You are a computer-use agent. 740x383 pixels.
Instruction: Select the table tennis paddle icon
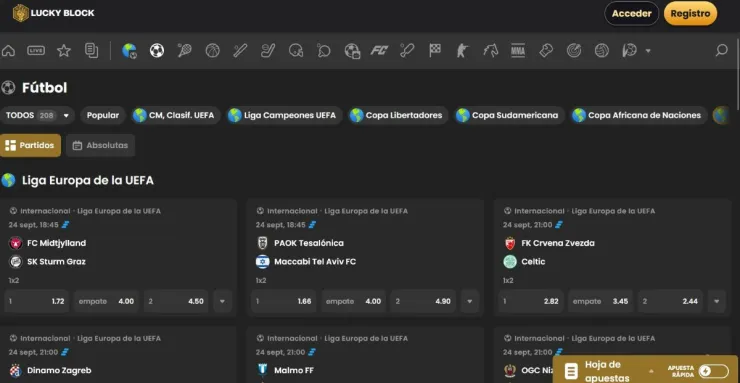(x=324, y=50)
